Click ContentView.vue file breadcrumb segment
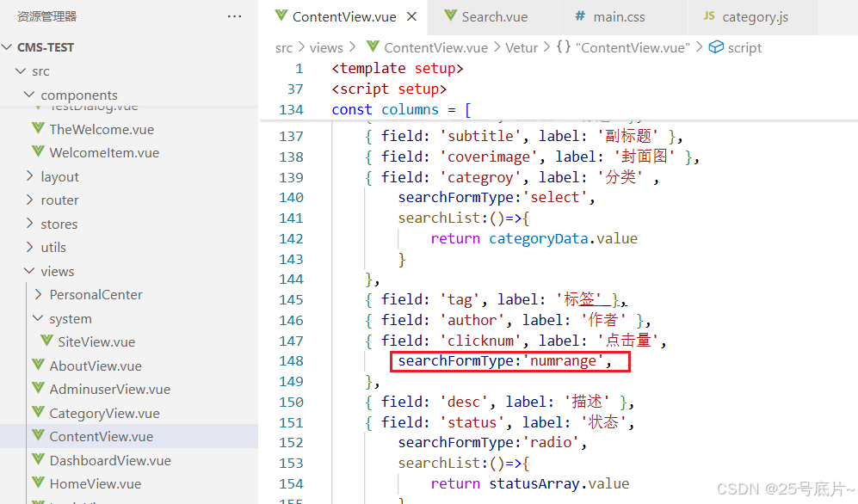The image size is (858, 504). click(x=435, y=48)
